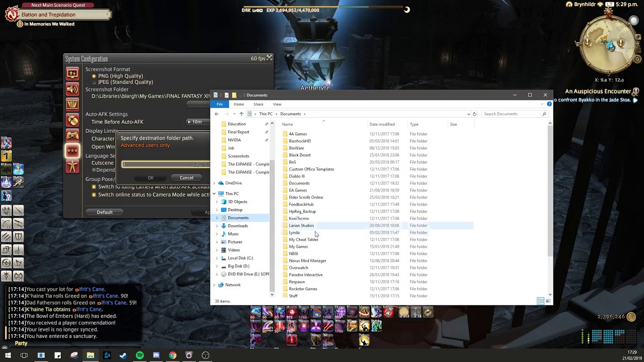This screenshot has height=362, width=644.
Task: Open the address bar history dropdown
Action: pyautogui.click(x=468, y=114)
